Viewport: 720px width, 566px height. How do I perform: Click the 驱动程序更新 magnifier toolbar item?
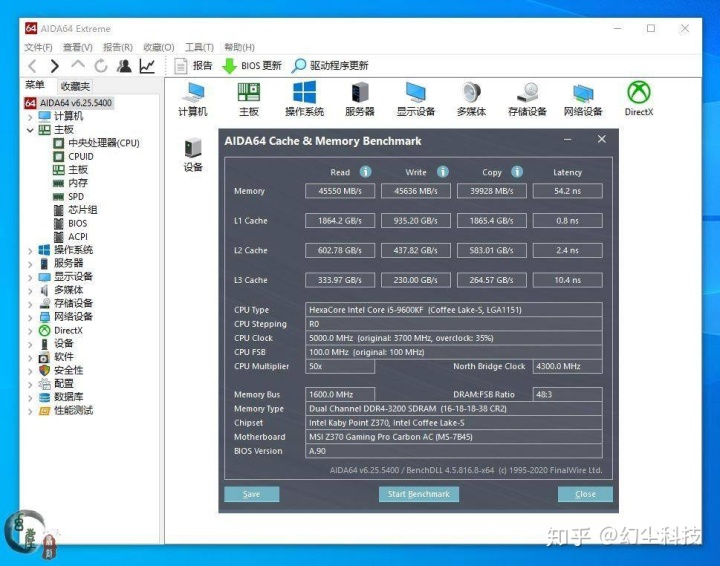pos(330,66)
